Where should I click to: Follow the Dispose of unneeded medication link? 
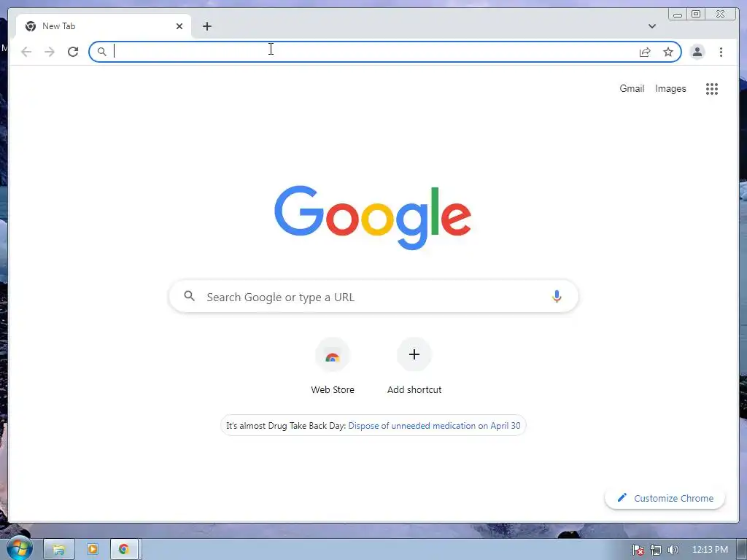[434, 426]
